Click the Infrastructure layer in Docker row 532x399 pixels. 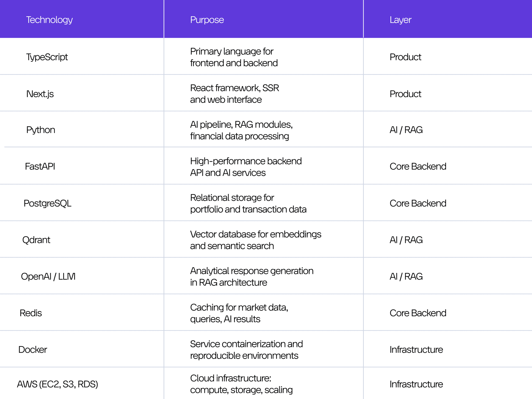click(x=416, y=350)
